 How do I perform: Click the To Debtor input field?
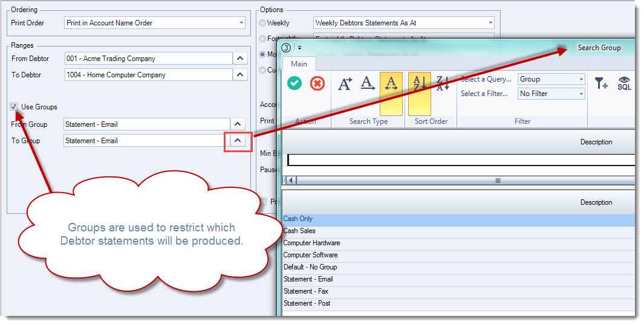(x=148, y=75)
